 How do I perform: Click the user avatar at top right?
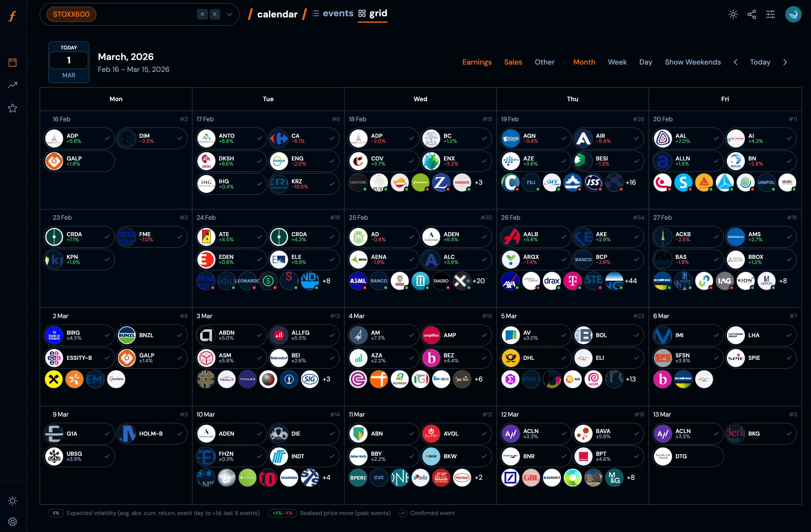point(793,14)
